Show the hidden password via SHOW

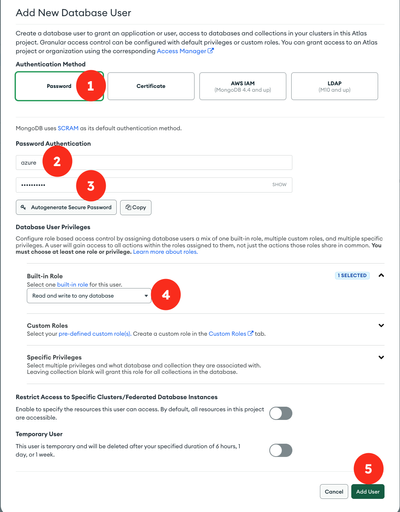click(279, 185)
